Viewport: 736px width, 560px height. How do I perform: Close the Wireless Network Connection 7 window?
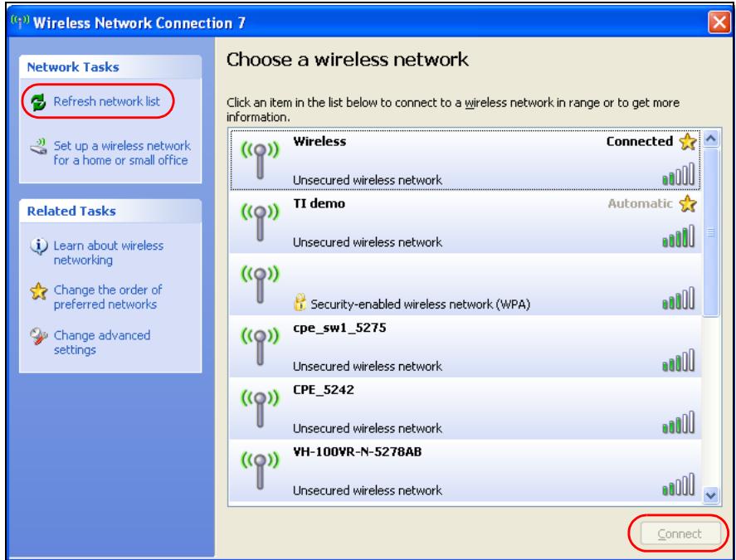[719, 22]
